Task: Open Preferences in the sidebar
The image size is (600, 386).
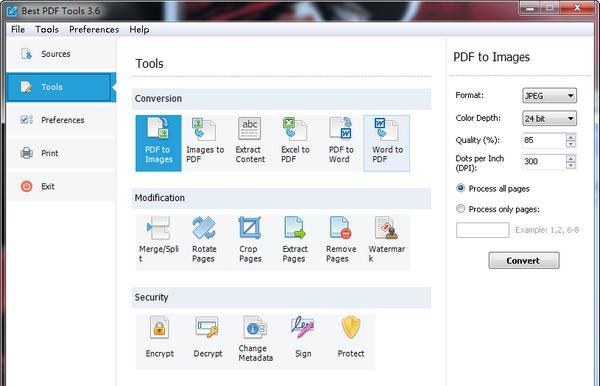Action: click(61, 120)
